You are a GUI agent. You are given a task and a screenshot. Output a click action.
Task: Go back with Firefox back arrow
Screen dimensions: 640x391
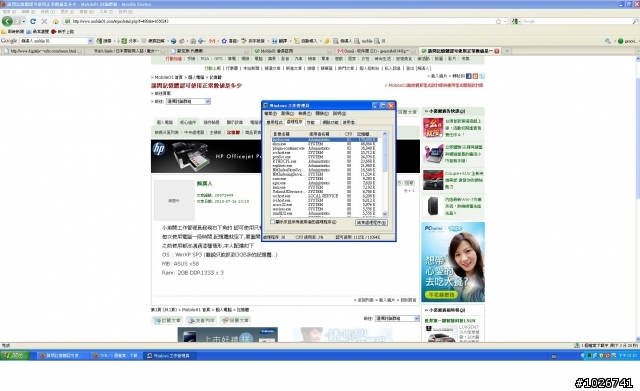click(x=7, y=21)
